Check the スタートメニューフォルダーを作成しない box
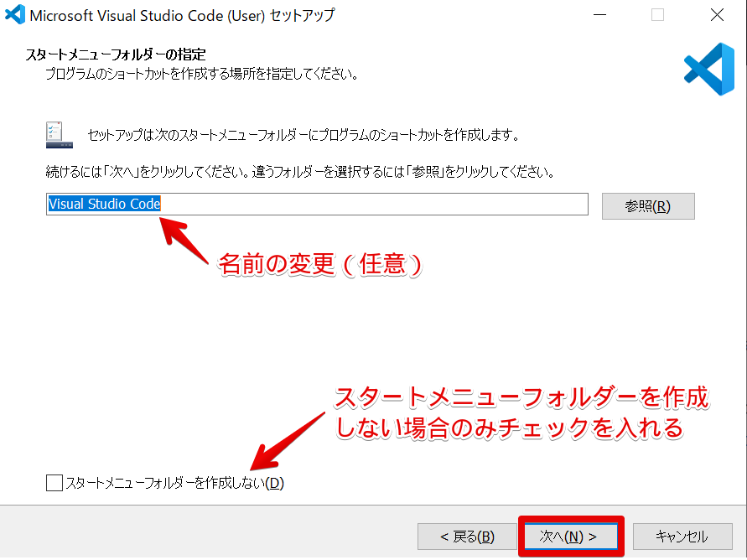The image size is (747, 560). [x=54, y=483]
